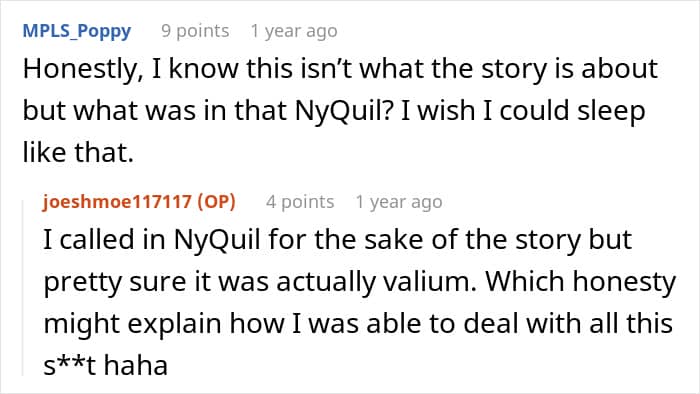Click the "s**t haha" closing line
The height and width of the screenshot is (394, 700).
click(x=105, y=365)
